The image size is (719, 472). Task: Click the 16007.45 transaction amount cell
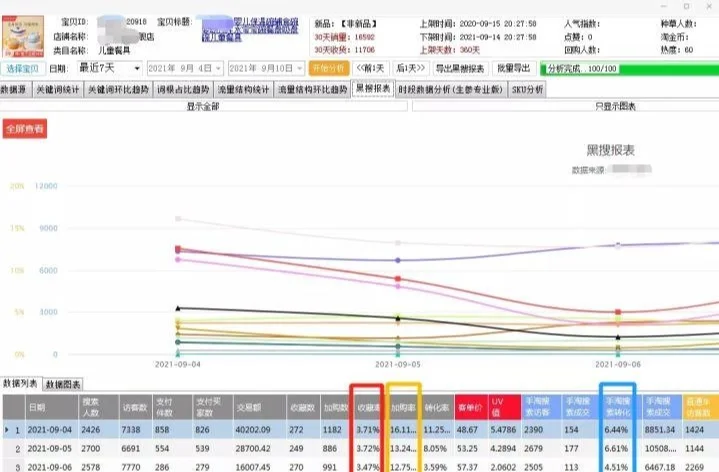(260, 466)
